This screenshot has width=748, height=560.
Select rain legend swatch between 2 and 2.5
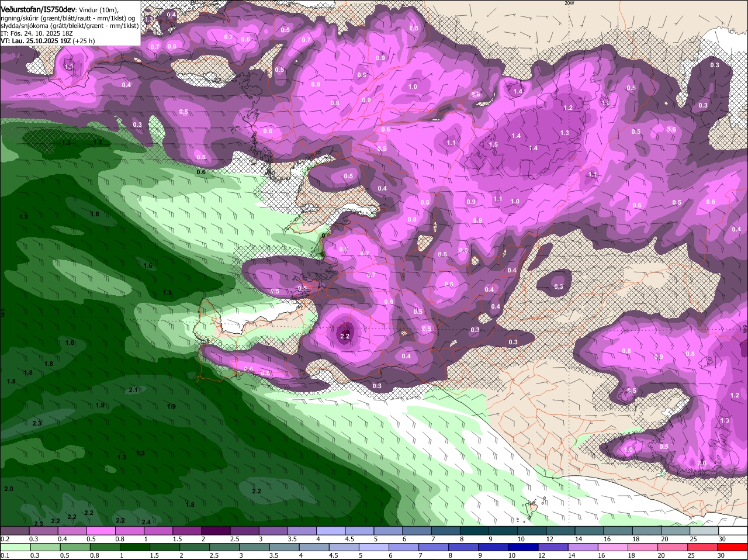(x=195, y=548)
